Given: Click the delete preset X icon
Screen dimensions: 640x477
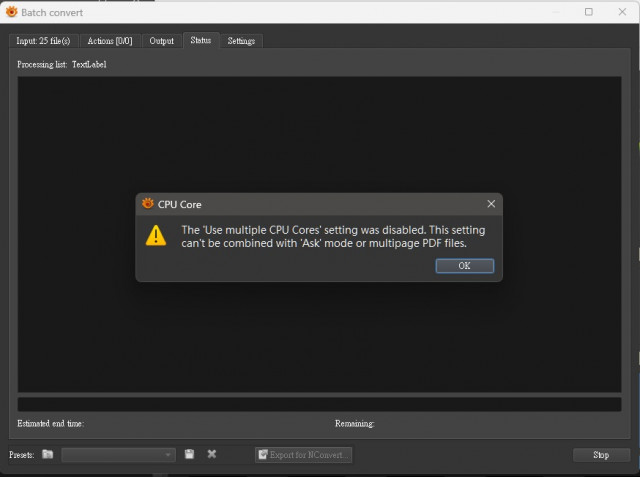Looking at the screenshot, I should [x=211, y=454].
